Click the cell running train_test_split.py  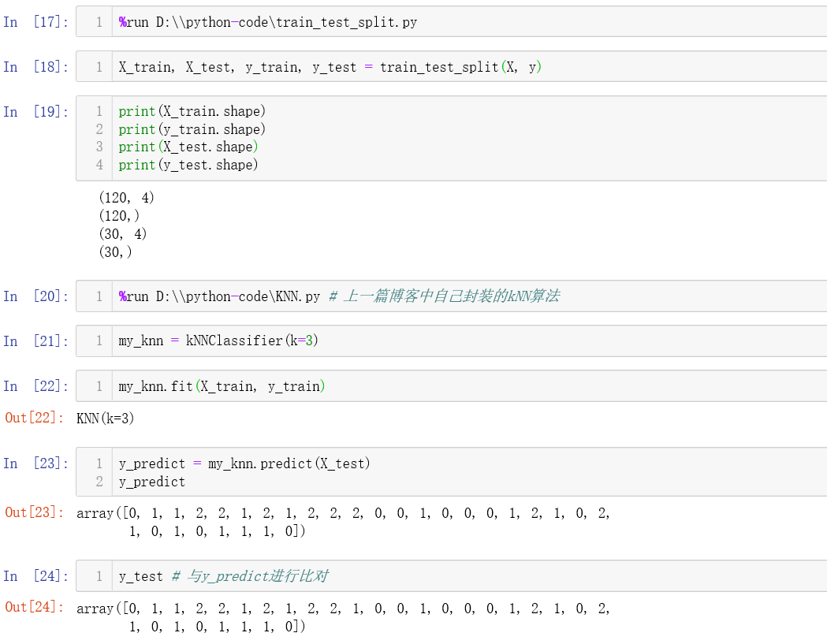point(268,22)
